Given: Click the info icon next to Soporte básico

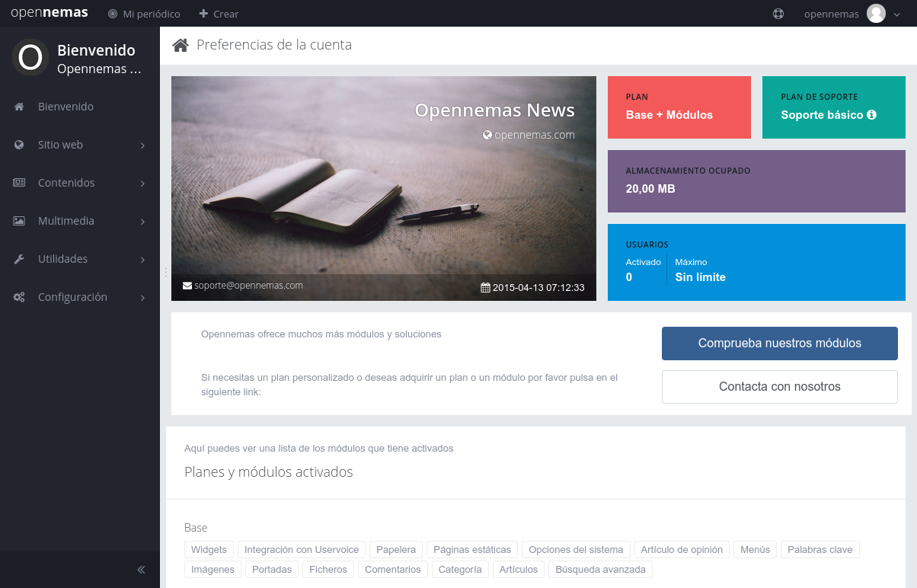Looking at the screenshot, I should pos(872,115).
